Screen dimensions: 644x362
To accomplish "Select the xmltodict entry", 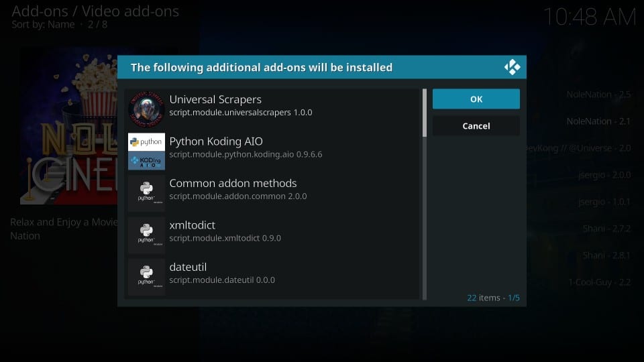I will pyautogui.click(x=273, y=235).
